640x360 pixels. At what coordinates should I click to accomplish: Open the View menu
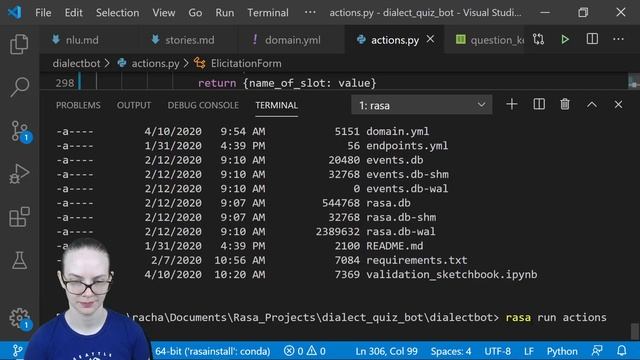coord(164,13)
